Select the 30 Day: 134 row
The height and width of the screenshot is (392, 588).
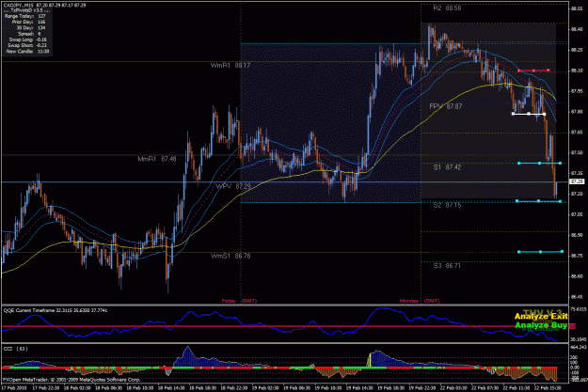[30, 28]
